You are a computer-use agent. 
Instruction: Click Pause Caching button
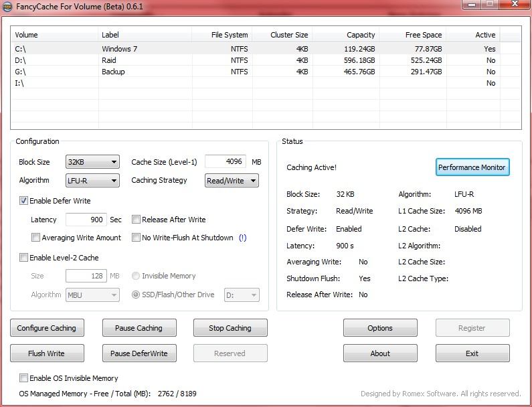click(139, 328)
